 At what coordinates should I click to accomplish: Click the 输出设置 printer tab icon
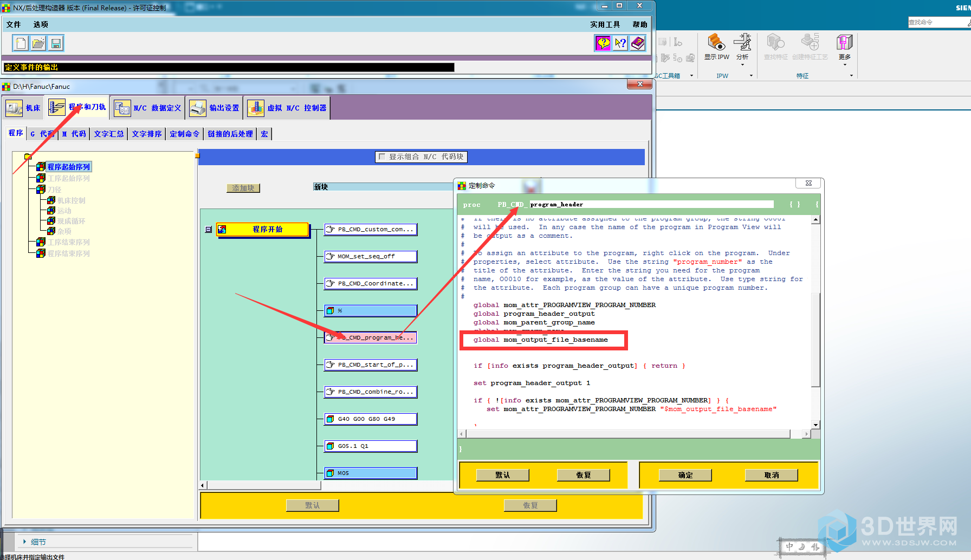[x=198, y=108]
